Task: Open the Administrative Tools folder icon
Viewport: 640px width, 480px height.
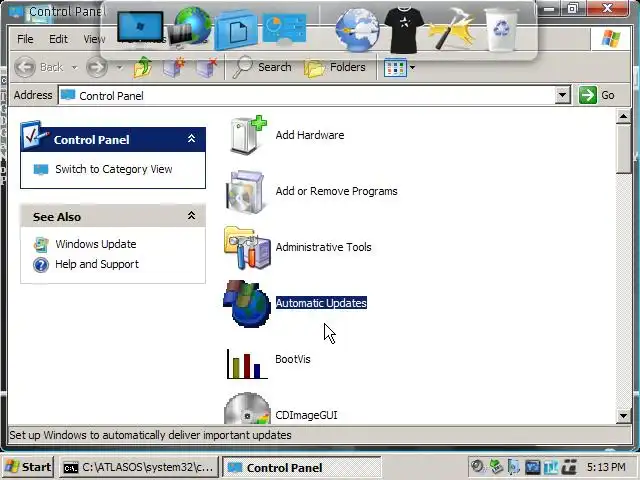Action: [247, 247]
